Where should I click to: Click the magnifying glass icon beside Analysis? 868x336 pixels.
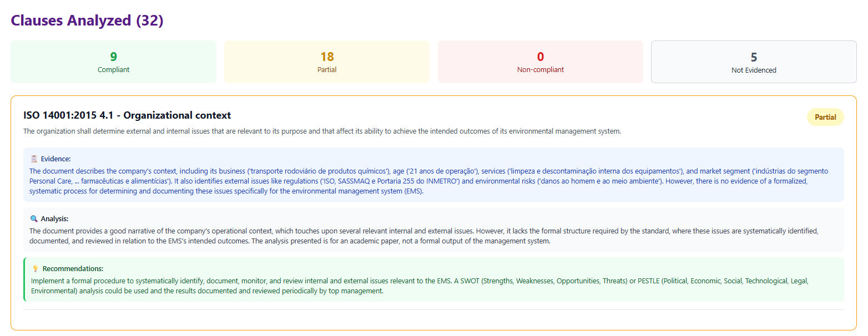point(34,218)
